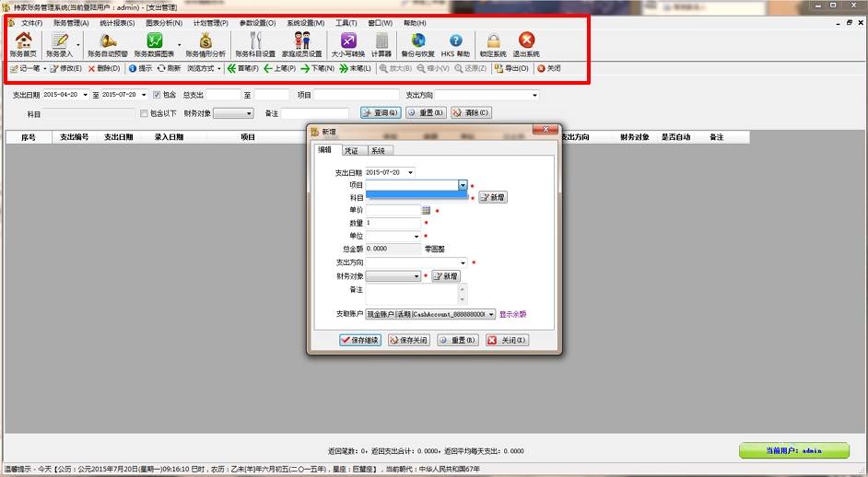Click 保存继续 in the dialog

[359, 341]
